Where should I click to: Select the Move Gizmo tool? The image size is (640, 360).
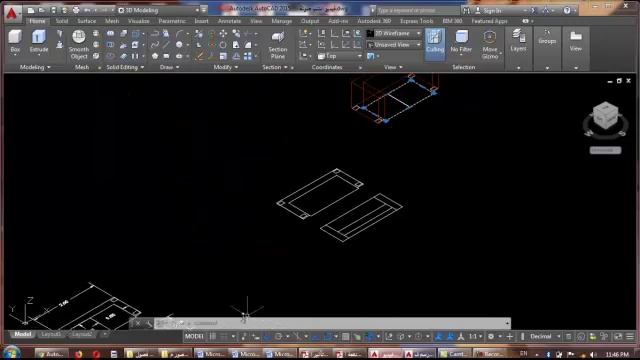tap(489, 44)
